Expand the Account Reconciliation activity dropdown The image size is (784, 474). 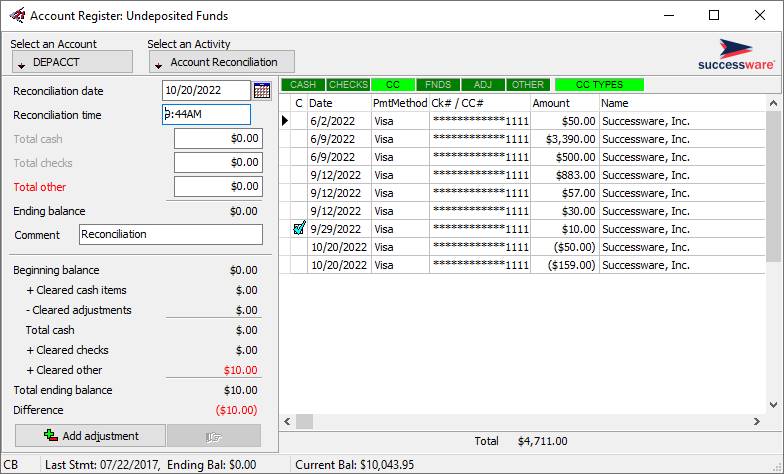pos(221,62)
